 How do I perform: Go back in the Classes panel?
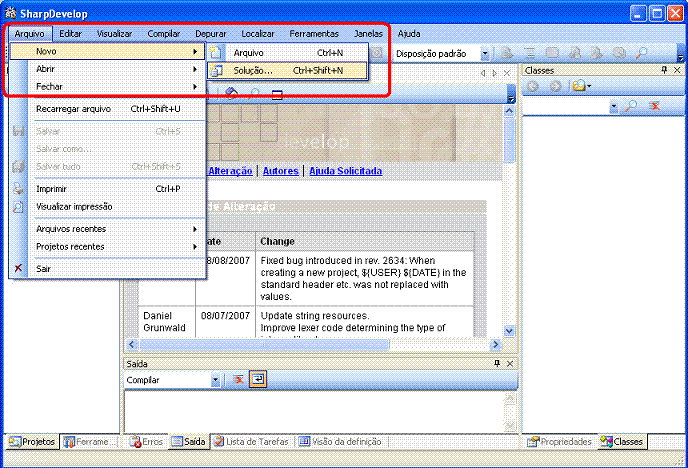(x=533, y=86)
